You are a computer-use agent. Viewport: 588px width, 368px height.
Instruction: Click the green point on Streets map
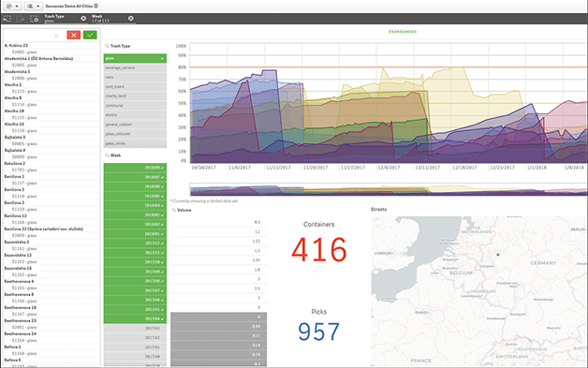tap(498, 255)
